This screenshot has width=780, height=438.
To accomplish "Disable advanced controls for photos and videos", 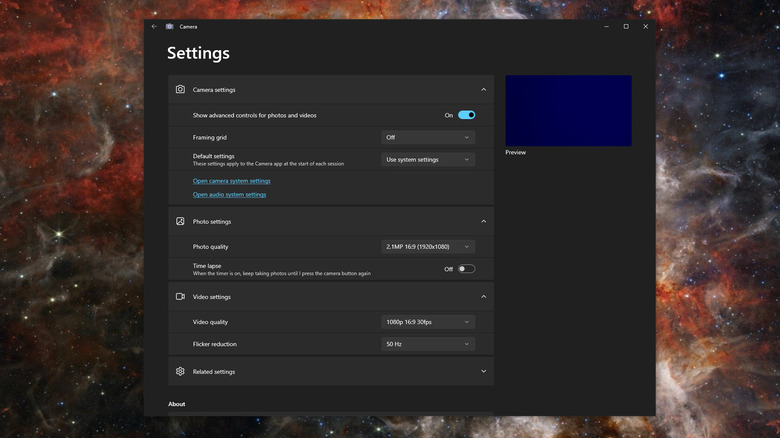I will [466, 115].
